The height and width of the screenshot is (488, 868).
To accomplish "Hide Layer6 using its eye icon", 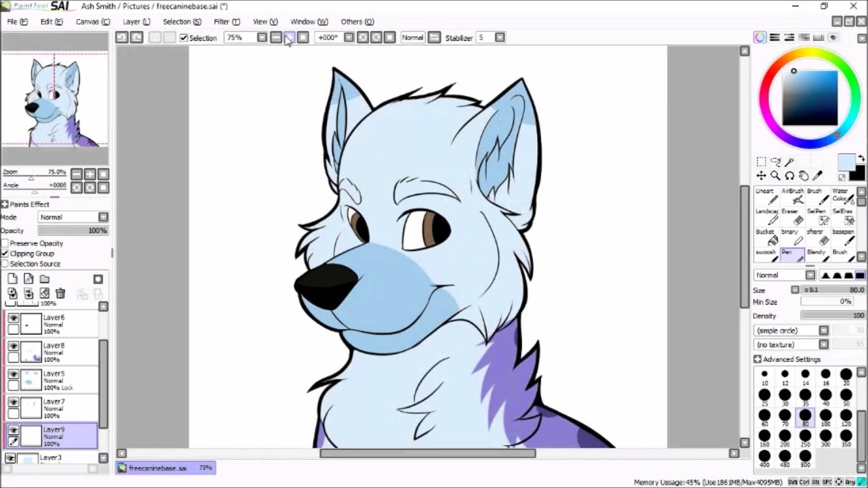I will pyautogui.click(x=13, y=318).
